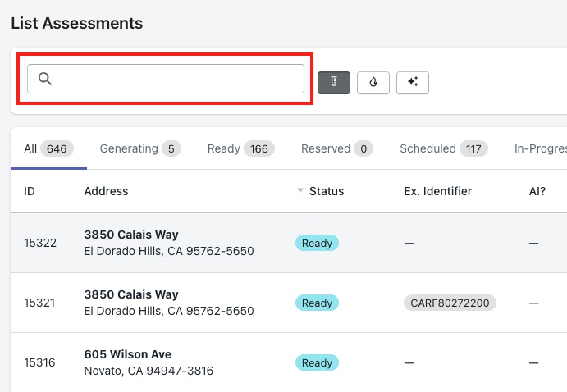The width and height of the screenshot is (567, 392).
Task: Click Ready badge in row 15322
Action: tap(317, 243)
